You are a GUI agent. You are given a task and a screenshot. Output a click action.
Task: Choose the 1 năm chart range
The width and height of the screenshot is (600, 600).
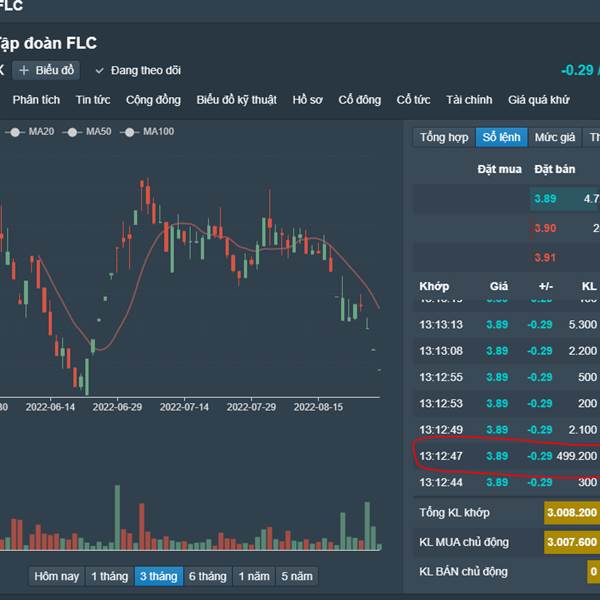(x=254, y=576)
